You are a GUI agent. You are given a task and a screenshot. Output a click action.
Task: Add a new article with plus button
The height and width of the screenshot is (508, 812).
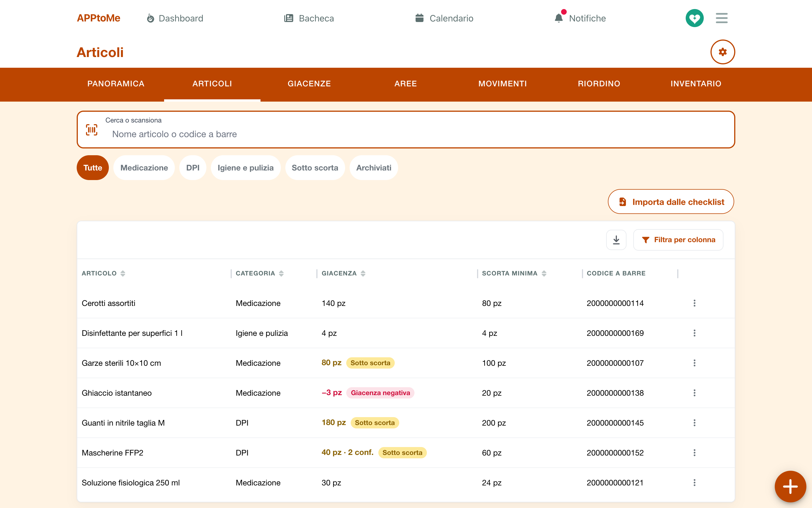click(790, 487)
